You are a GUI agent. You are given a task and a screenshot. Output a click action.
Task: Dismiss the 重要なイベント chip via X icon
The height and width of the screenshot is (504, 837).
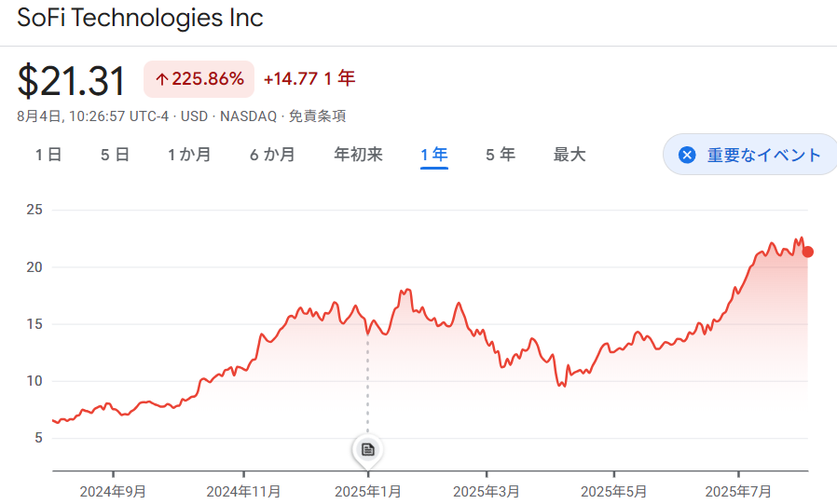click(x=687, y=156)
